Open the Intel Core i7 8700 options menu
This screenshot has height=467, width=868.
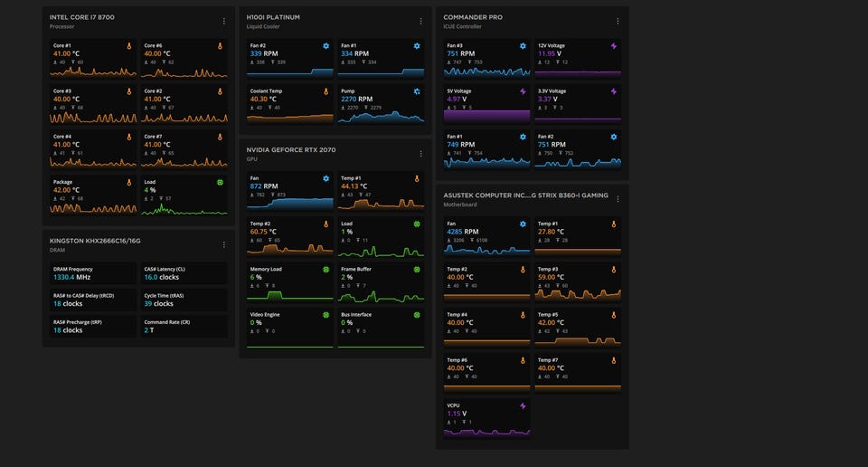223,22
